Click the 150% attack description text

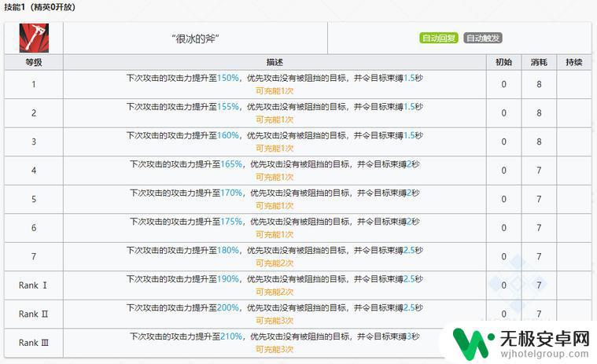pos(275,78)
